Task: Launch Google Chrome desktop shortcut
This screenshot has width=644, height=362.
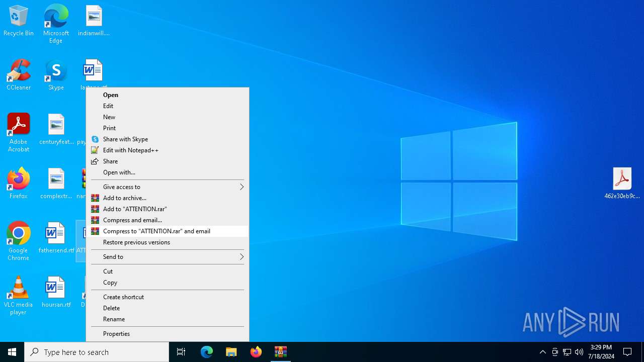Action: pos(19,241)
